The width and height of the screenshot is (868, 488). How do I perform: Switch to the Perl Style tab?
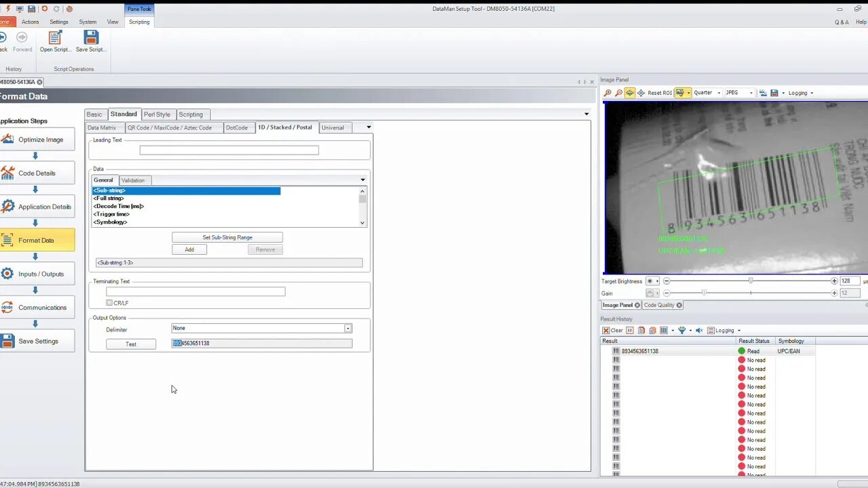coord(157,115)
